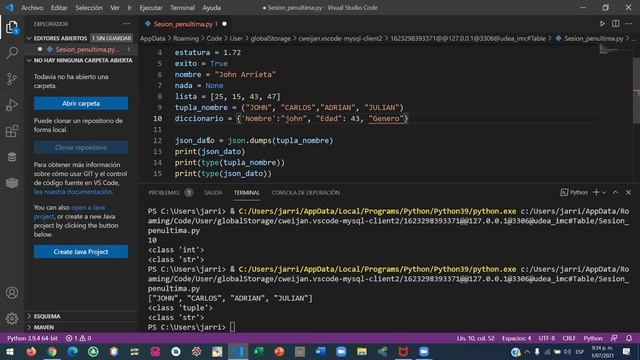
Task: Collapse the Editores Abiertos section
Action: point(29,38)
